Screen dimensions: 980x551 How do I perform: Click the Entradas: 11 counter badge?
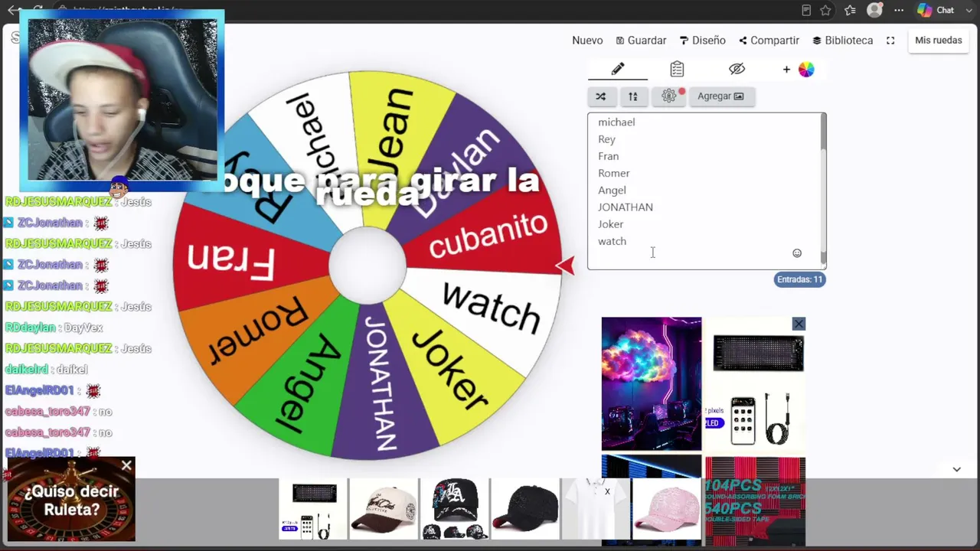point(800,279)
